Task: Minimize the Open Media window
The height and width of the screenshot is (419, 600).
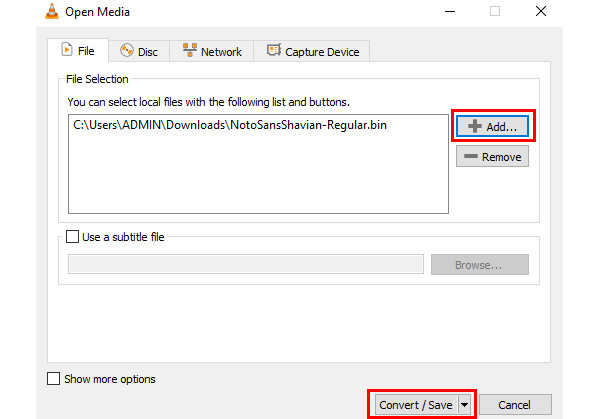Action: point(450,11)
